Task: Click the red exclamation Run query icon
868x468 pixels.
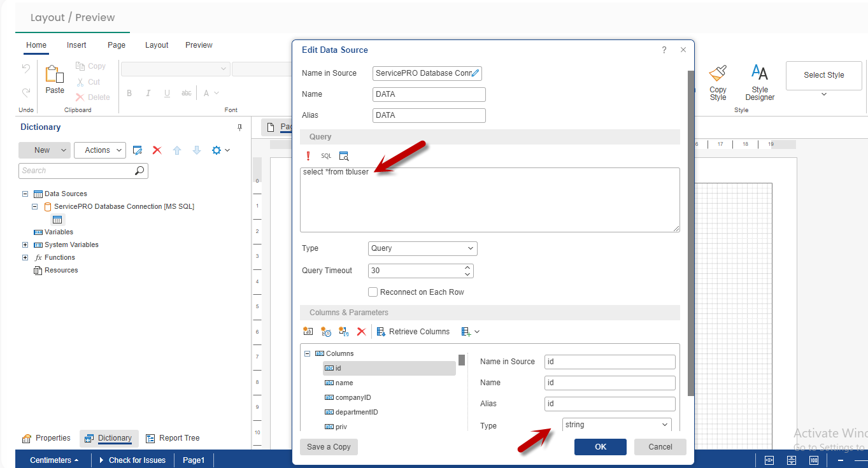Action: coord(308,156)
